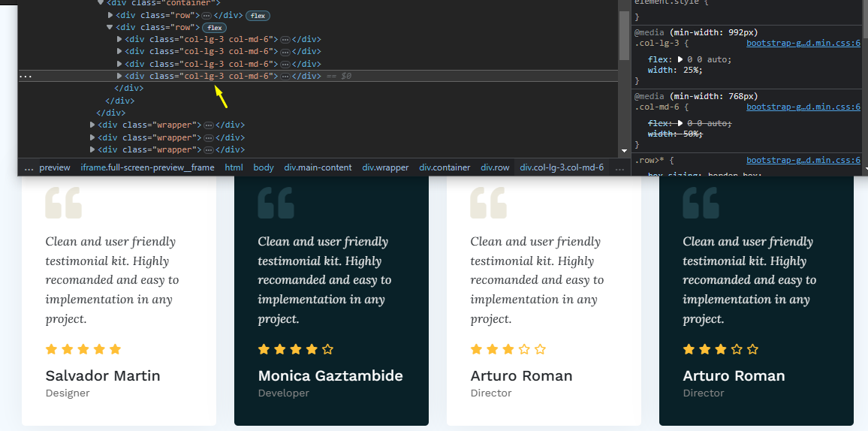Toggle the flex badge on the expanded row div
The image size is (868, 431).
click(x=215, y=28)
